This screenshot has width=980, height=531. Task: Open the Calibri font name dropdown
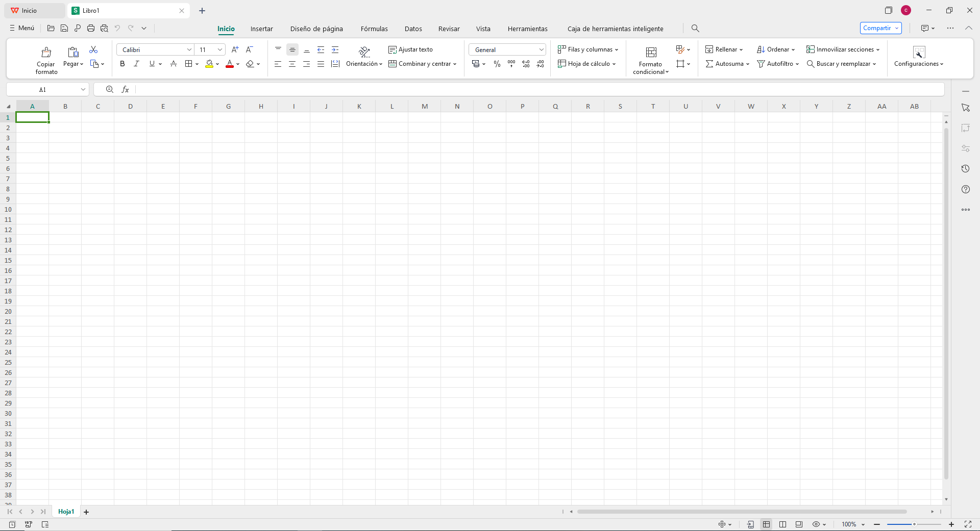tap(189, 49)
